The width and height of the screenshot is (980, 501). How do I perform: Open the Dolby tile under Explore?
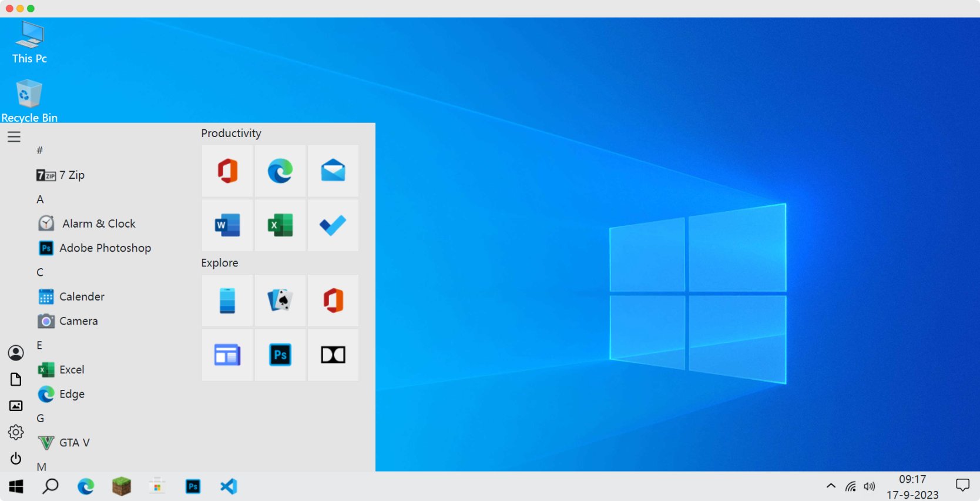click(333, 355)
